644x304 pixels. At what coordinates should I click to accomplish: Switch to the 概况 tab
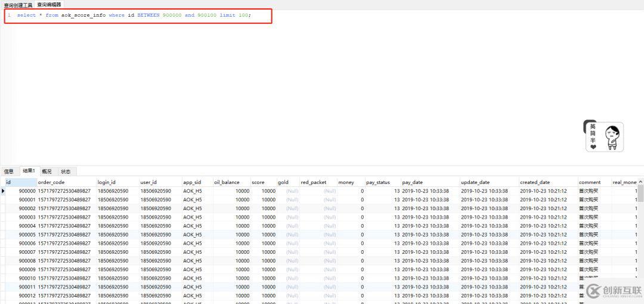(x=47, y=171)
